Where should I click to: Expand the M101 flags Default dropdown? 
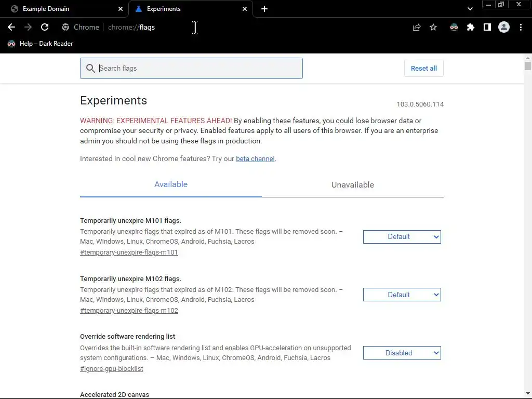click(402, 237)
